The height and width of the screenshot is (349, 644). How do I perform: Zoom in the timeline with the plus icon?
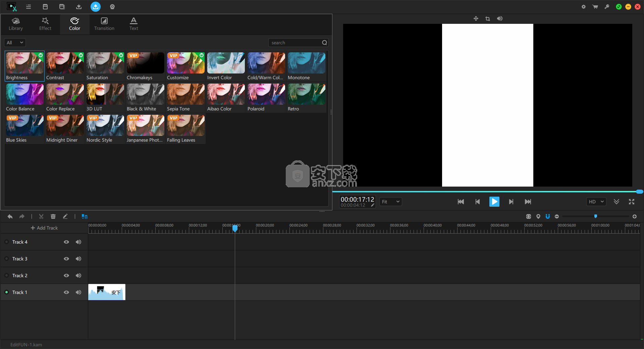(635, 216)
